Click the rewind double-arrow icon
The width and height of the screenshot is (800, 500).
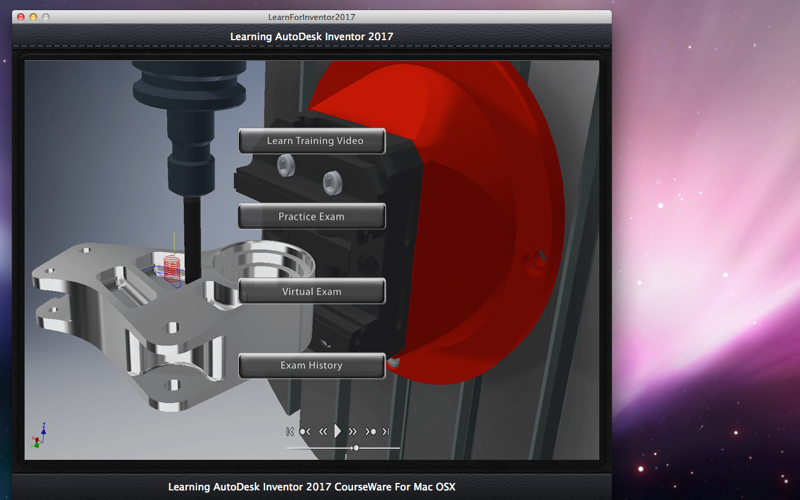323,432
